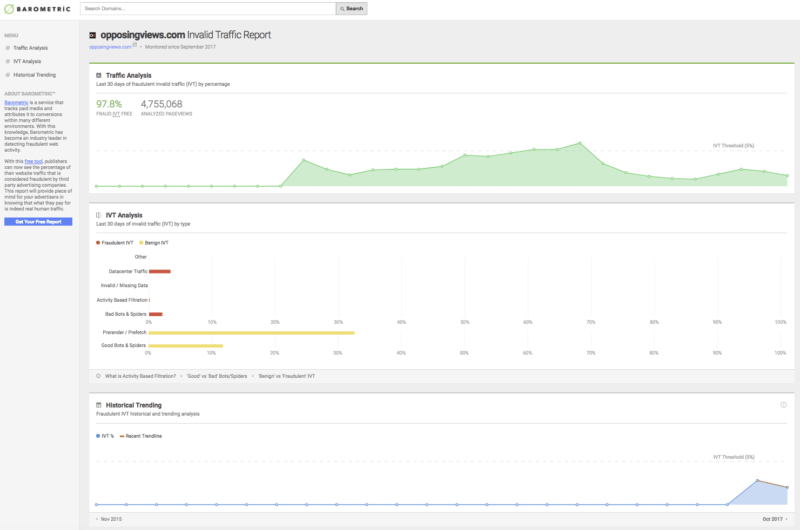The width and height of the screenshot is (800, 530).
Task: Click the info icon in Historical Trending header
Action: tap(784, 405)
